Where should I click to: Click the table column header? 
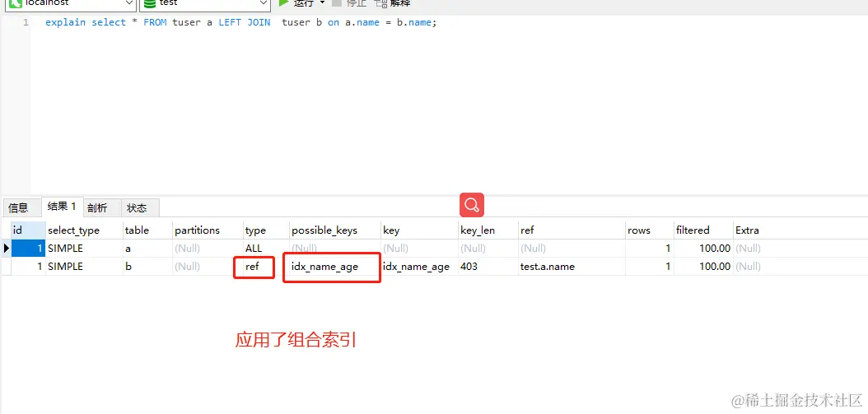[147, 230]
